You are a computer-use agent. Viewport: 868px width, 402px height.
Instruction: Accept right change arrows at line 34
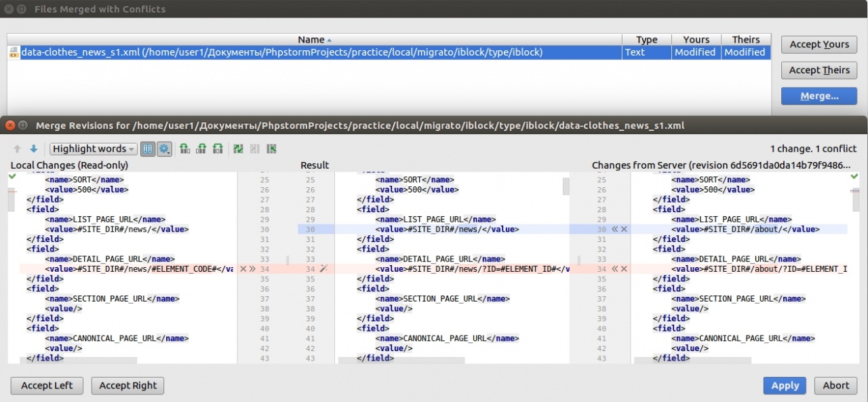[615, 269]
